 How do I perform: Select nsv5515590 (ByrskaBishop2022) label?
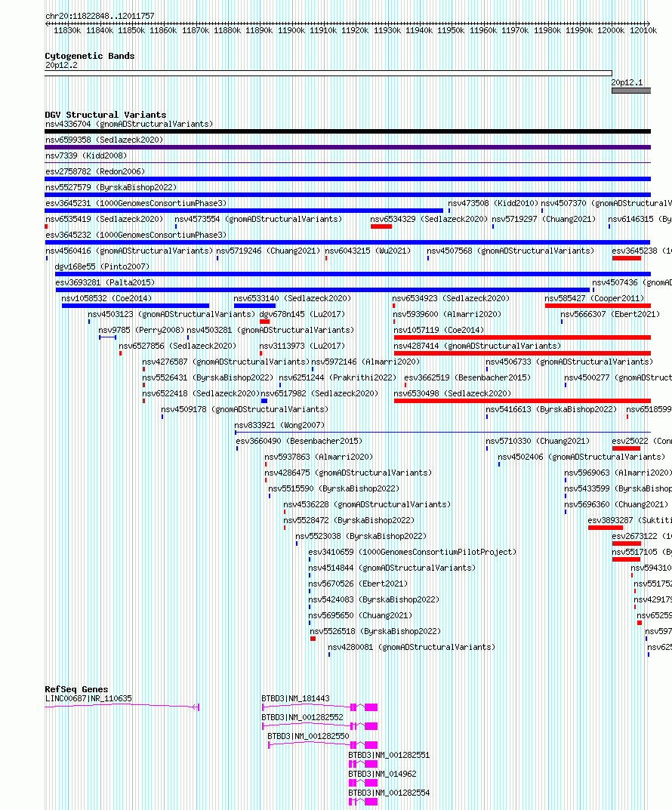tap(334, 488)
